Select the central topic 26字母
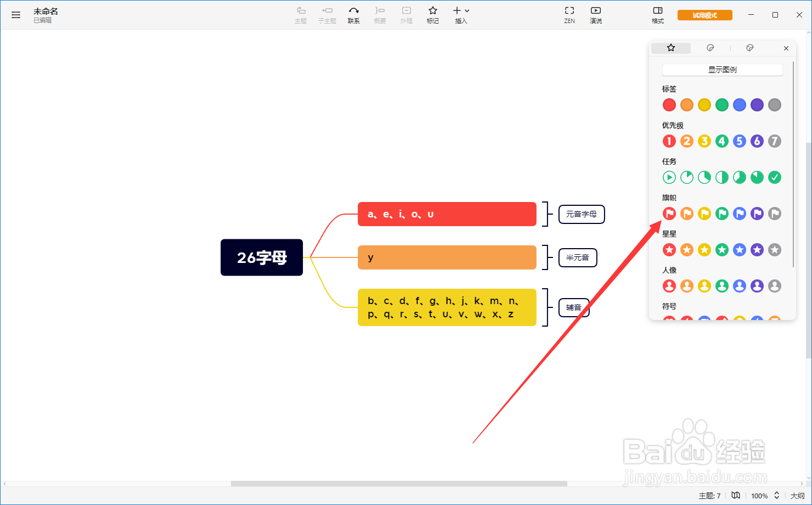 pyautogui.click(x=262, y=257)
